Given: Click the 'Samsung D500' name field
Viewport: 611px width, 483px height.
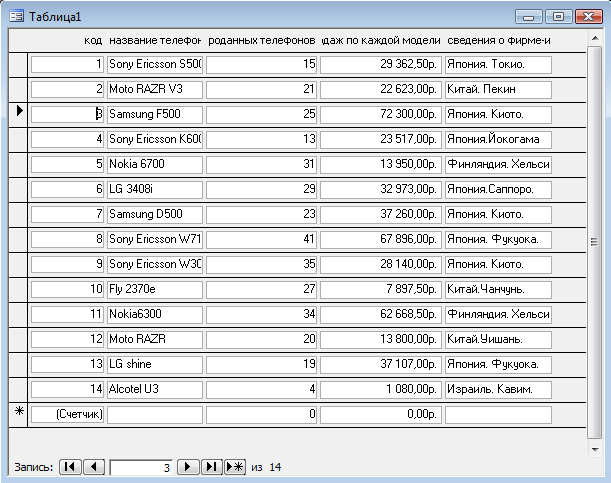Looking at the screenshot, I should 155,215.
